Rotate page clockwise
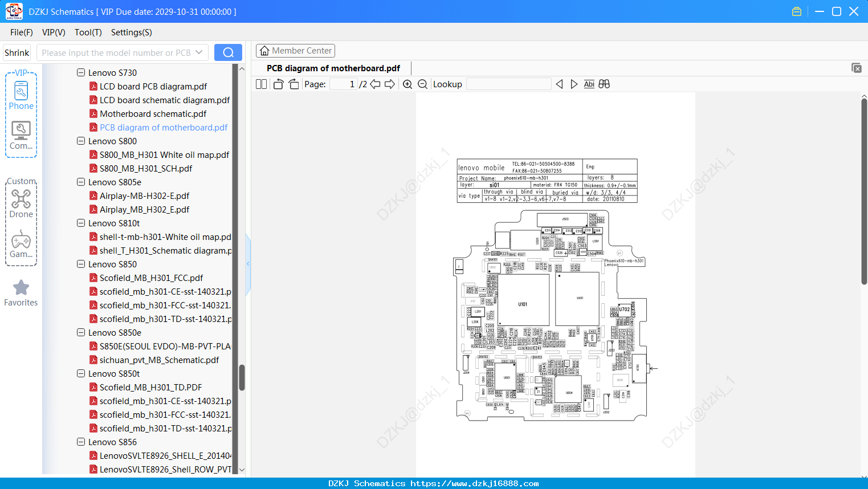The height and width of the screenshot is (489, 868). (294, 84)
